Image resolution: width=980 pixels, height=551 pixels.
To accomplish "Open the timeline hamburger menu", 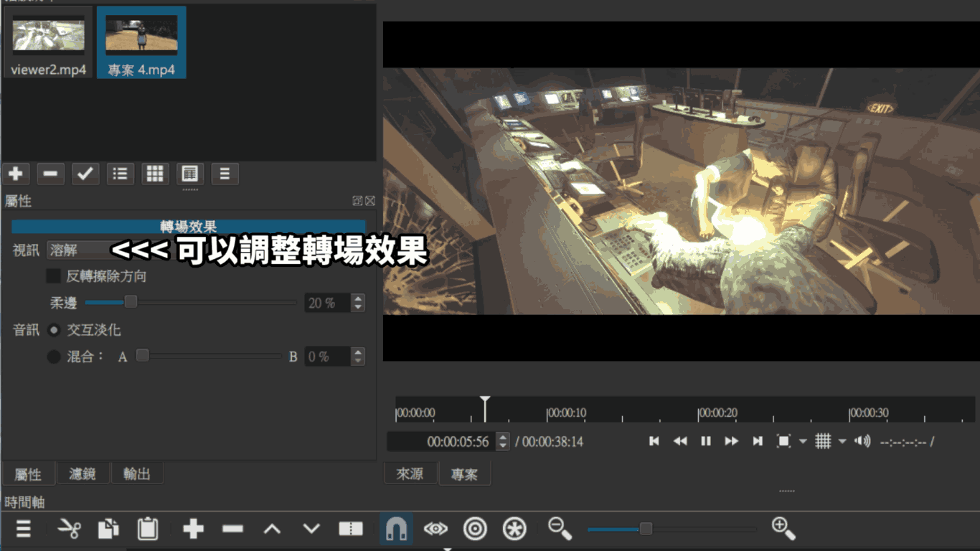I will (x=24, y=529).
